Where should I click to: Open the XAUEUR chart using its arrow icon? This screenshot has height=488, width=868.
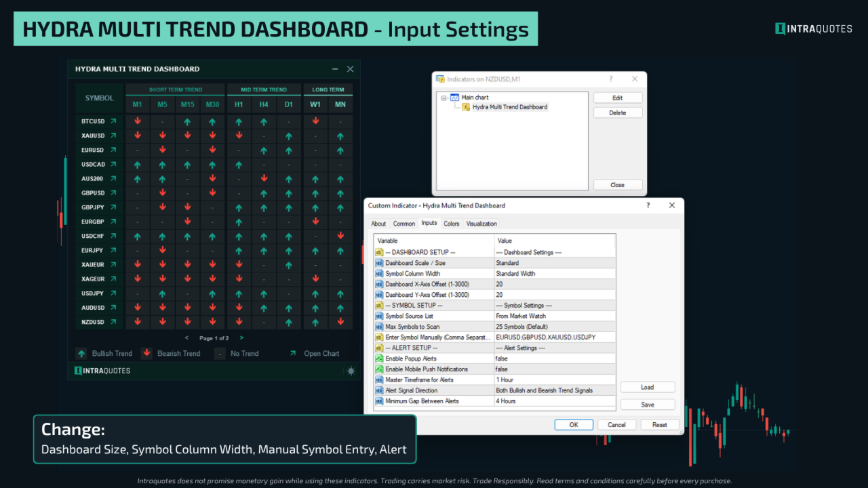pos(113,264)
